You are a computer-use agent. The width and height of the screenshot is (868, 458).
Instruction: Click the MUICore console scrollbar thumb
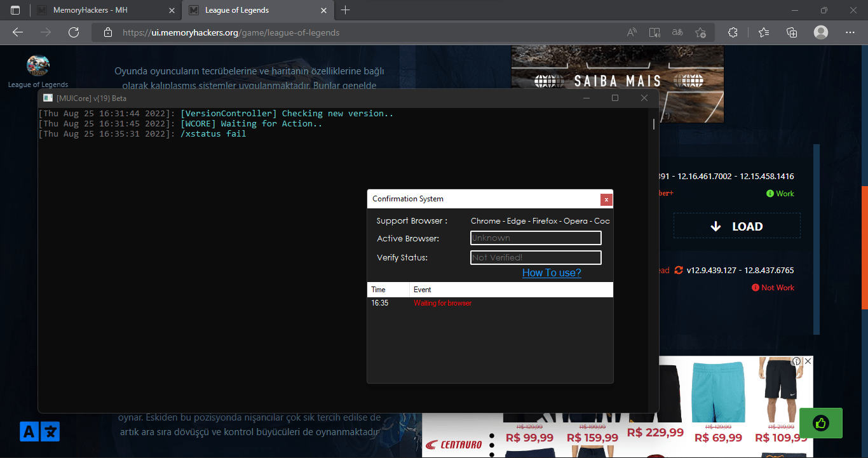654,123
